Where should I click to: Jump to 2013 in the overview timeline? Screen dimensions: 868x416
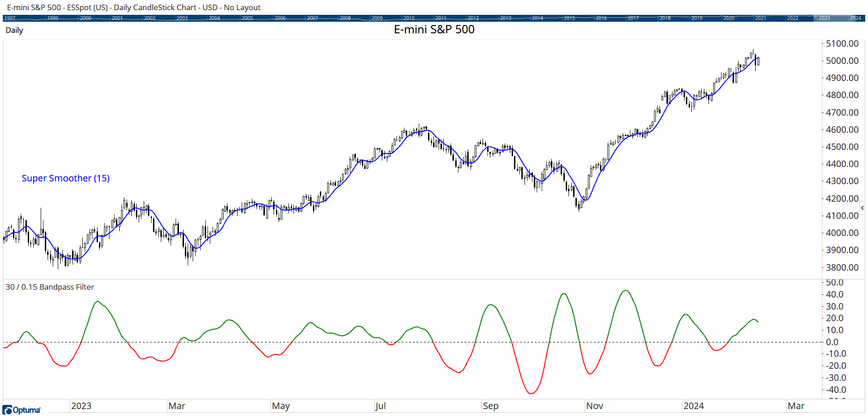(506, 18)
